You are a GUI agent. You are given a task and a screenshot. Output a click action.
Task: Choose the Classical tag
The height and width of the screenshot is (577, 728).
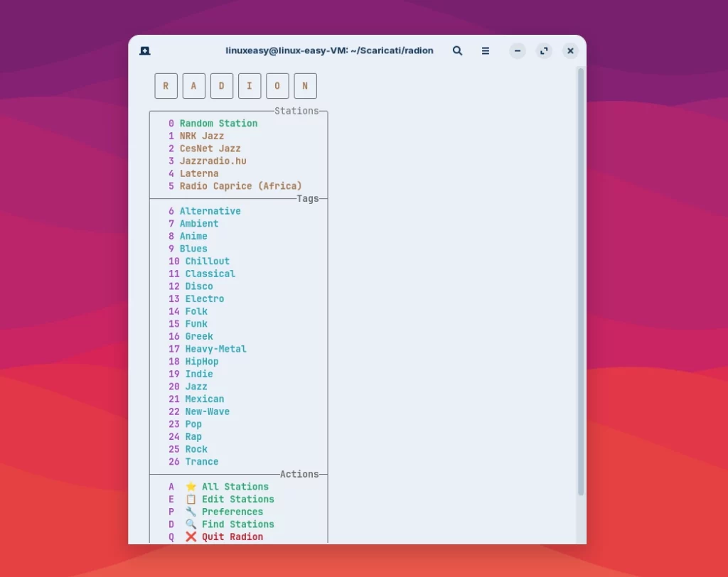[210, 274]
